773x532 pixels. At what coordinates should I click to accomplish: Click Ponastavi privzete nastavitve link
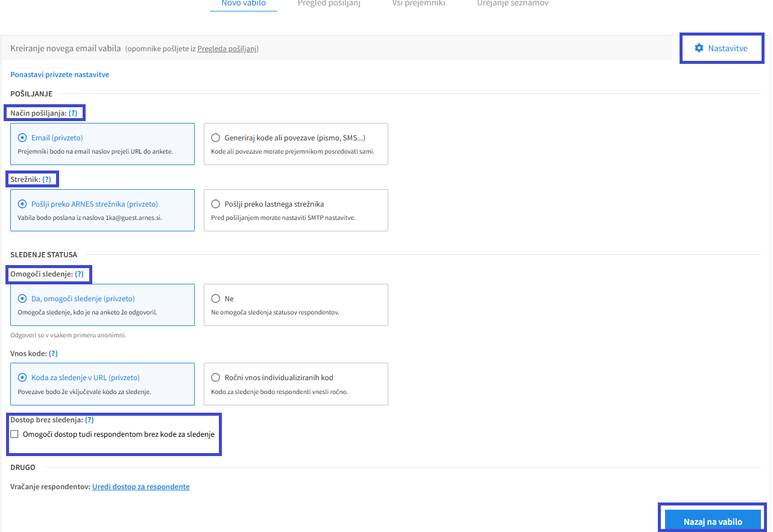(60, 75)
